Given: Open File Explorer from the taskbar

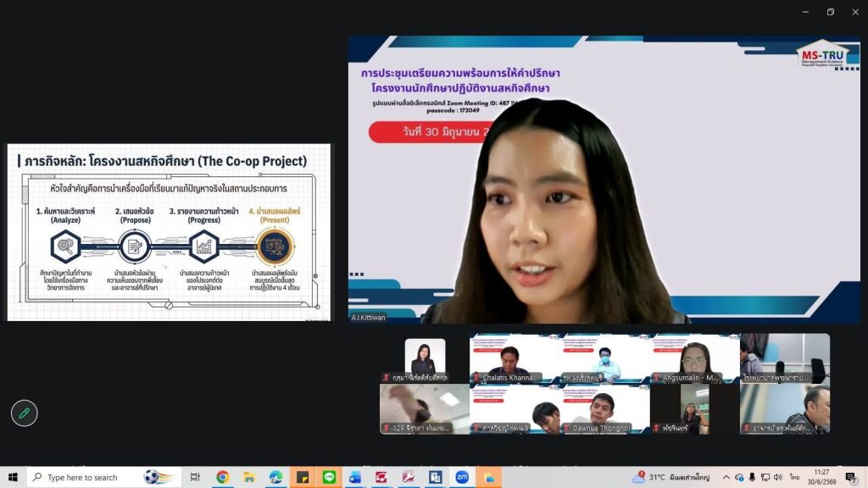Looking at the screenshot, I should click(x=249, y=477).
